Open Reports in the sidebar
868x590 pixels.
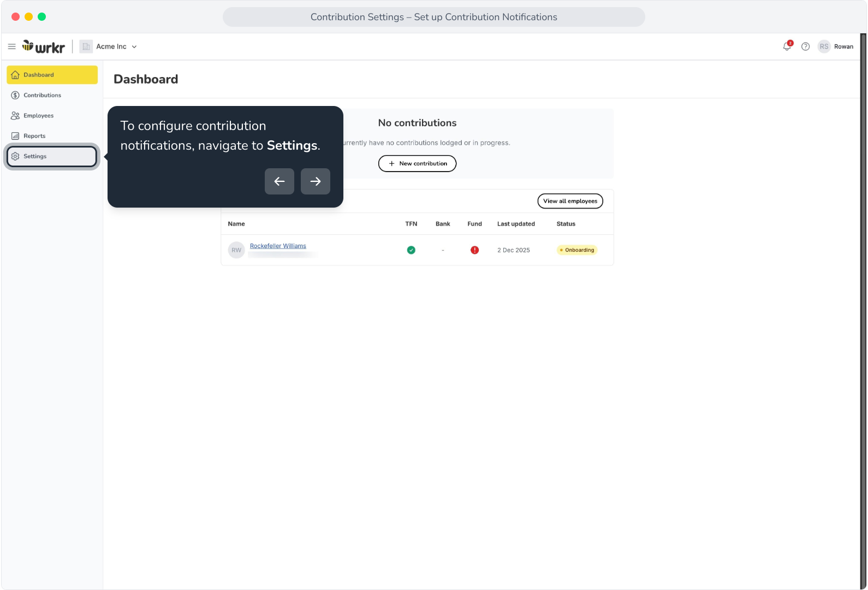[x=52, y=135]
